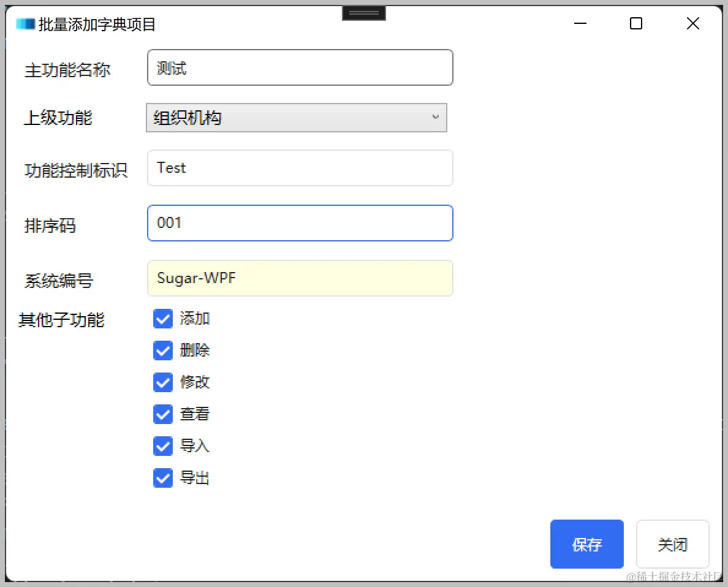Image resolution: width=728 pixels, height=587 pixels.
Task: Disable the 导入 checkbox
Action: pos(163,446)
